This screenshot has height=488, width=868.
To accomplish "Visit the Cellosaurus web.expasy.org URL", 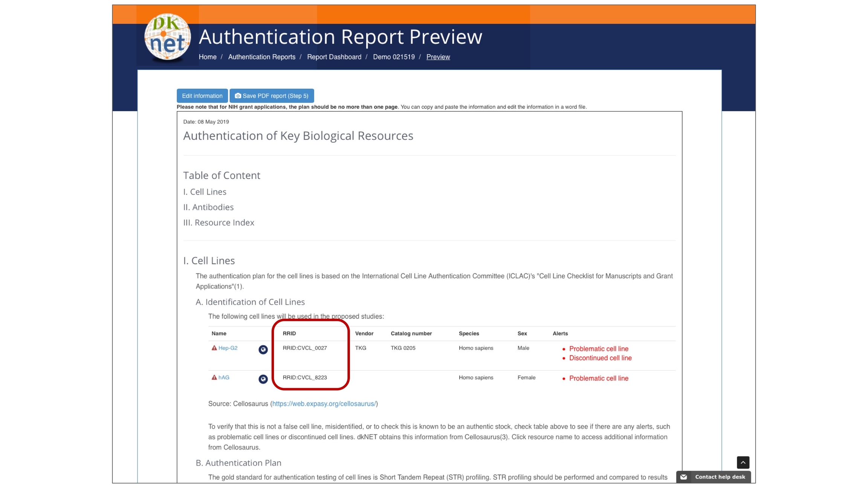I will coord(324,404).
